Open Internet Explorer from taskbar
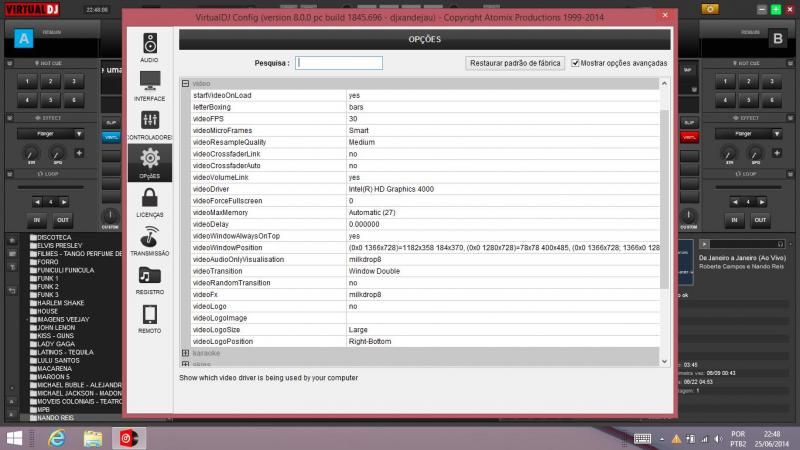 [x=57, y=438]
